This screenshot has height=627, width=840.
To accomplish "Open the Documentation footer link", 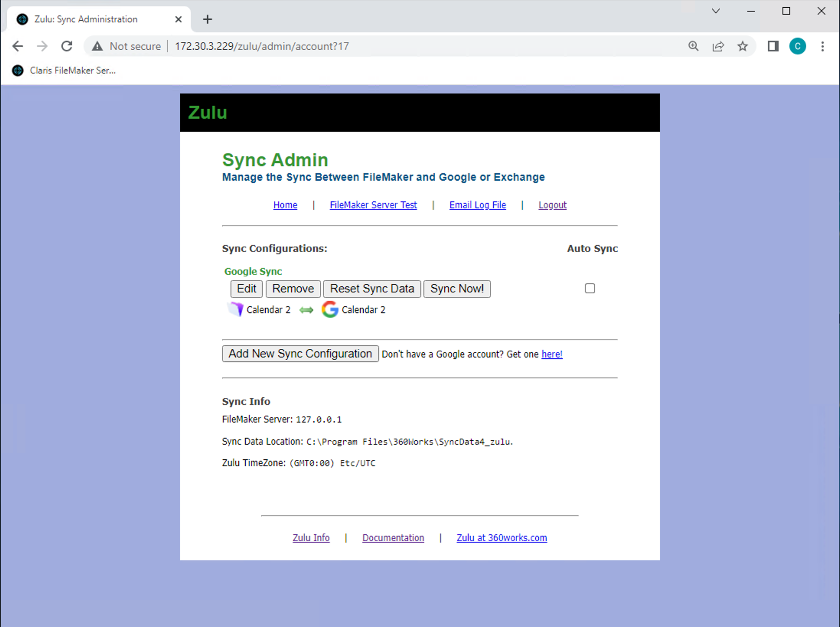I will point(393,537).
